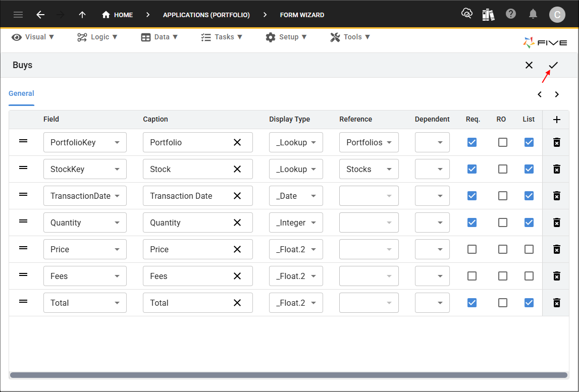Screen dimensions: 579x392
Task: Open Fees row _Float.2 display type
Action: click(x=296, y=276)
